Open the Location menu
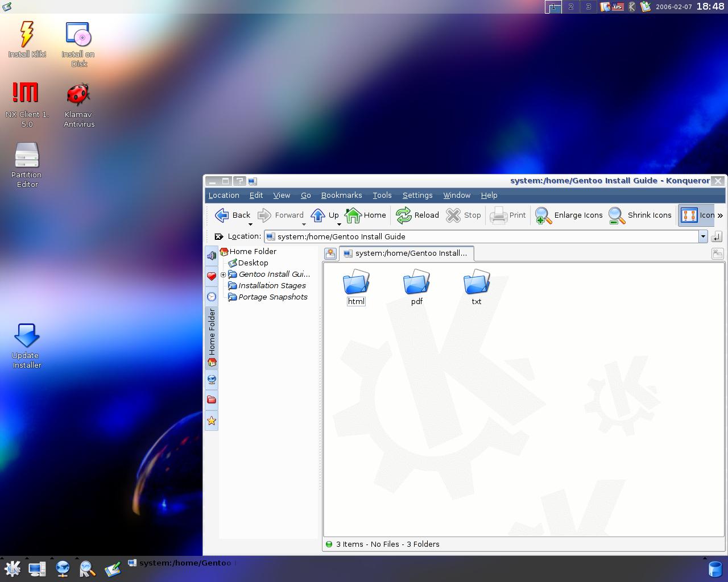Viewport: 728px width, 582px height. click(x=224, y=195)
